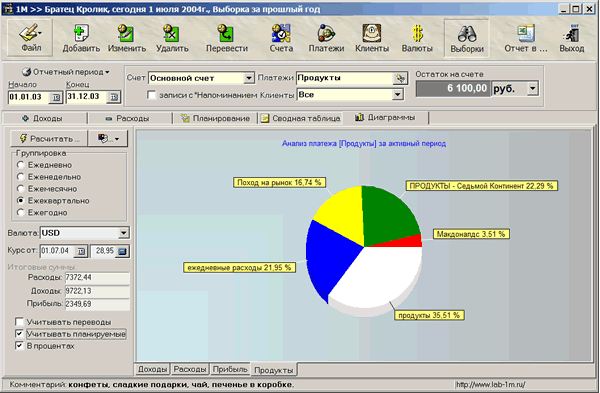Select the Ежемесячно grouping radio button
Screen dimensions: 600x393
[21, 189]
